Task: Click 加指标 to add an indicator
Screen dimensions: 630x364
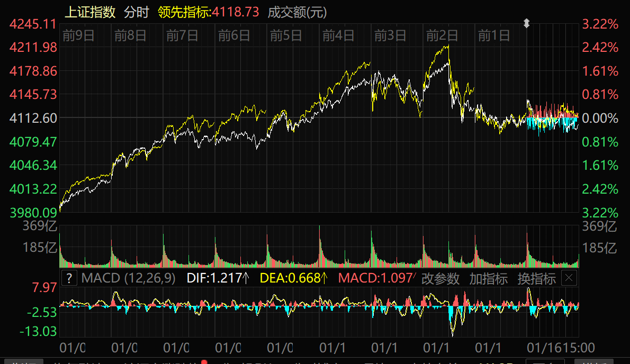Action: point(488,278)
